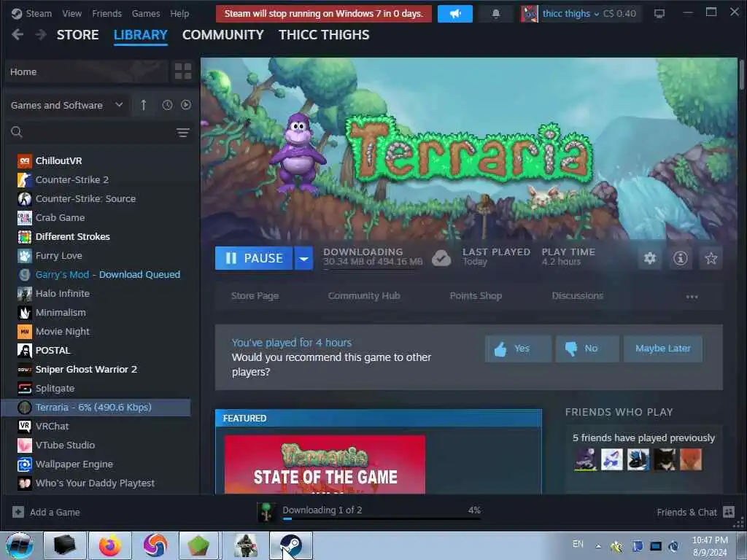Click the thumbs up Yes button

tap(519, 349)
